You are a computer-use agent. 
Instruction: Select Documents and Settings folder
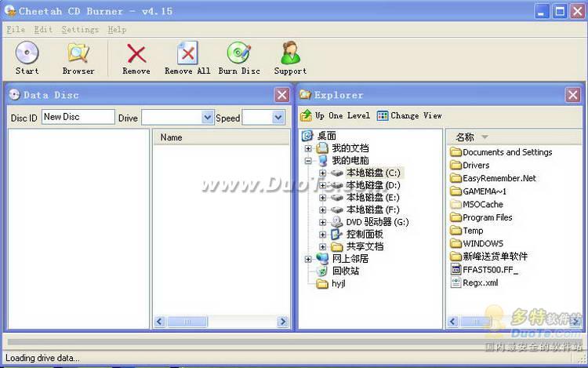coord(502,152)
